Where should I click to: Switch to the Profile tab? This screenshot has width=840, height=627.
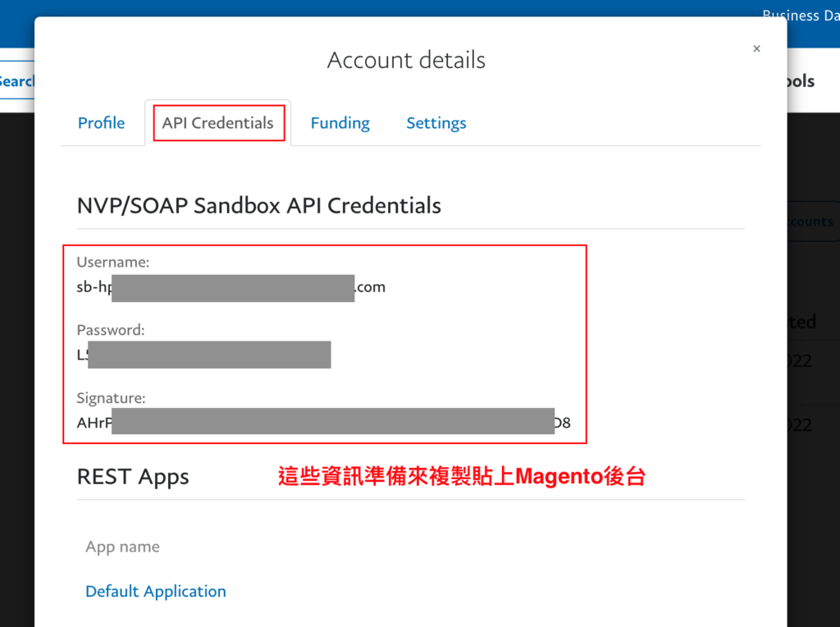(x=101, y=123)
